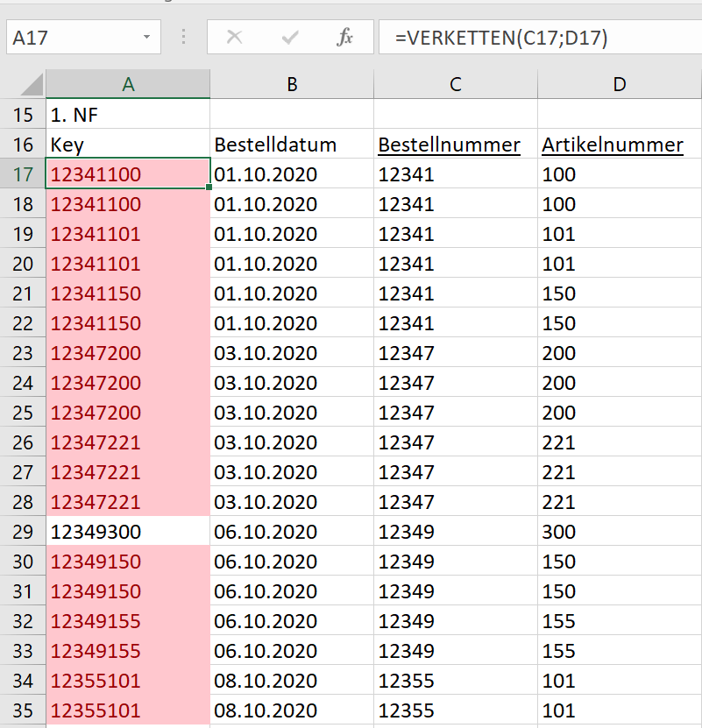Click row 17 header
Viewport: 702px width, 728px height.
(23, 173)
